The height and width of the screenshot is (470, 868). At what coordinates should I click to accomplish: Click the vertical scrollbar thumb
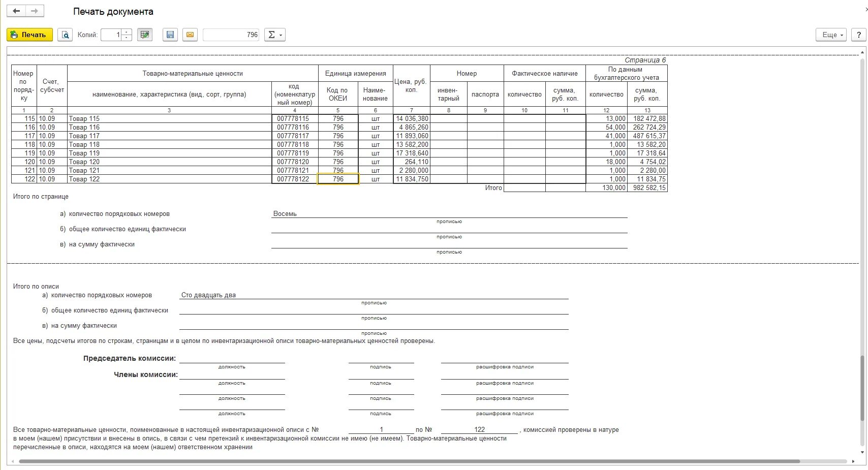862,388
